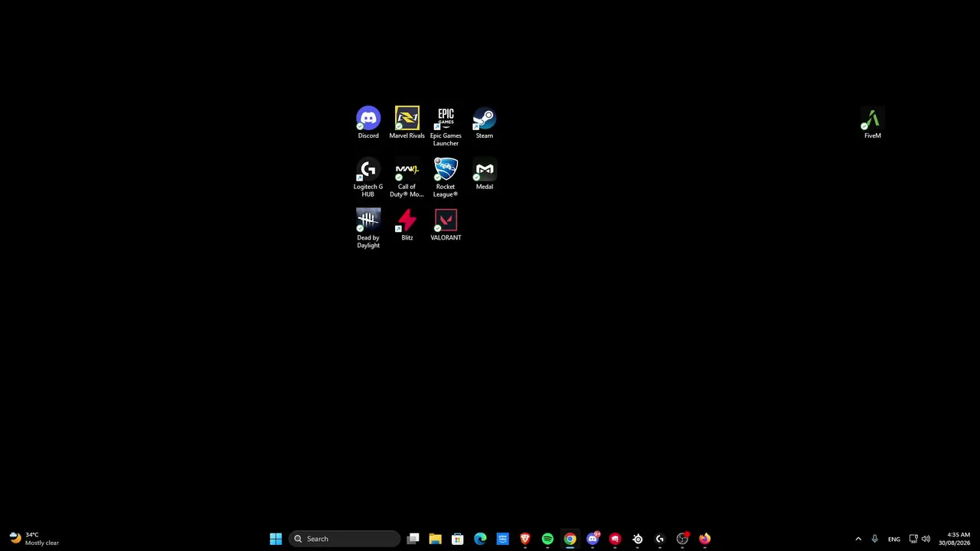This screenshot has width=980, height=551.
Task: Click the taskbar Search box
Action: (x=345, y=539)
